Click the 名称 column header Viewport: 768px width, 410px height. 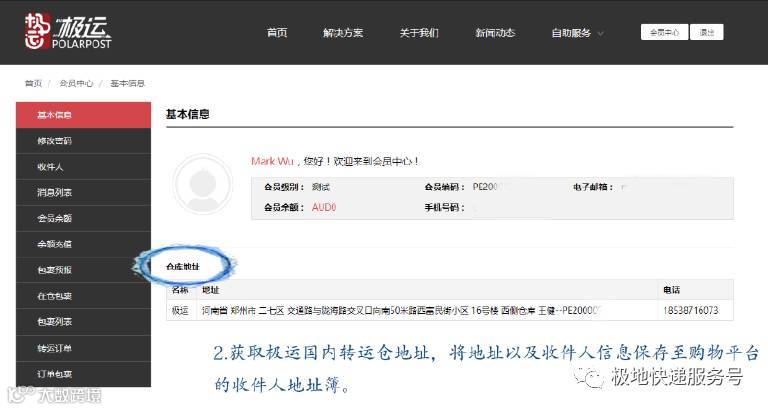coord(180,290)
